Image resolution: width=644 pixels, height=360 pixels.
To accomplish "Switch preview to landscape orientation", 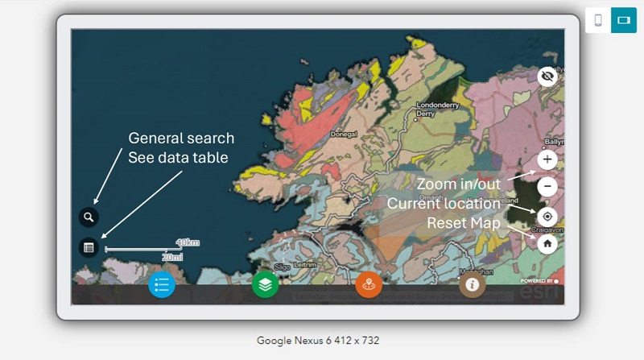I will 623,20.
